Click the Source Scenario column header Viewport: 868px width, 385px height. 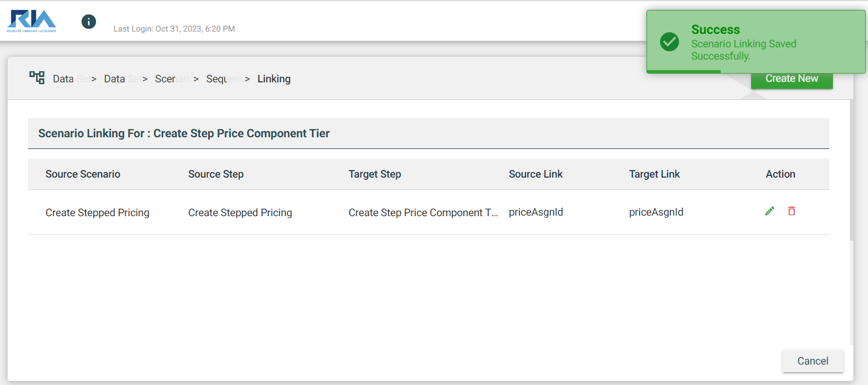tap(83, 174)
